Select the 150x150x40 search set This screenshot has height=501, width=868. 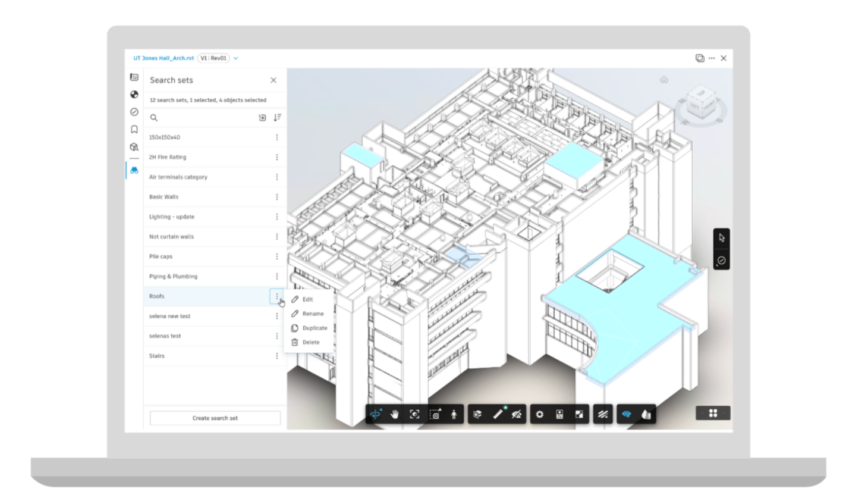(215, 137)
